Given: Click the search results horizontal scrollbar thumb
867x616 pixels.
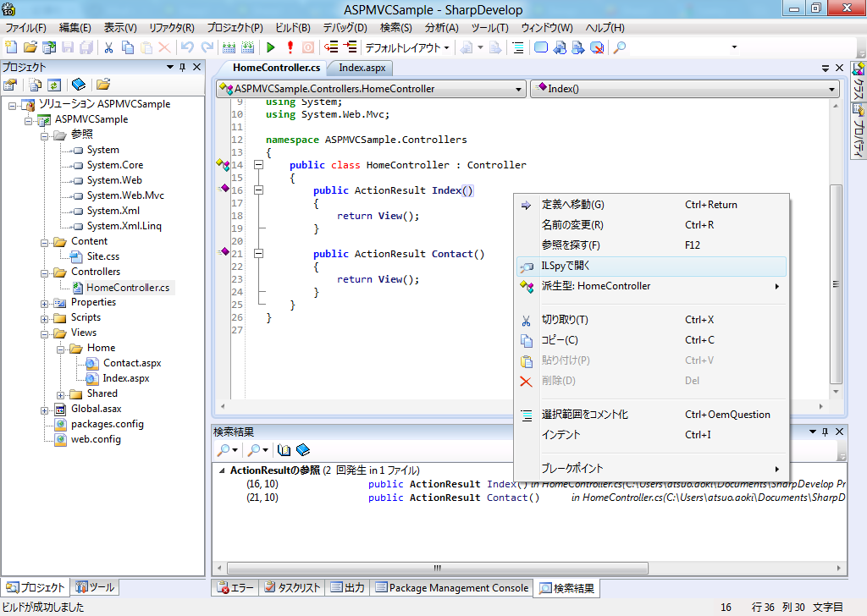Looking at the screenshot, I should click(x=438, y=568).
